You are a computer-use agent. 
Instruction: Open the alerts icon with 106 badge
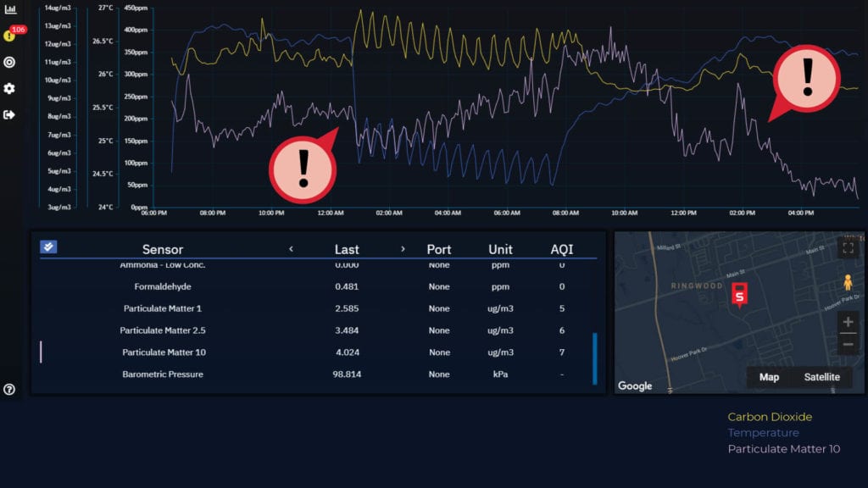[x=9, y=36]
